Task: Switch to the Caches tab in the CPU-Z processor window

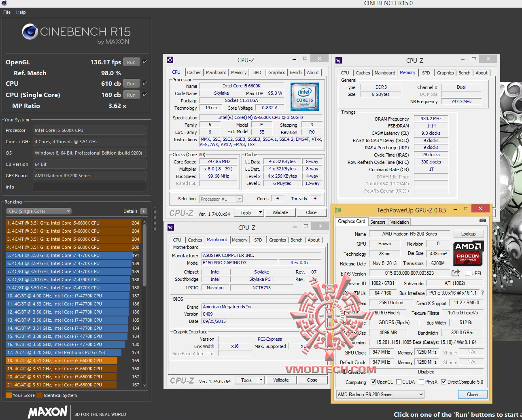Action: pyautogui.click(x=194, y=72)
